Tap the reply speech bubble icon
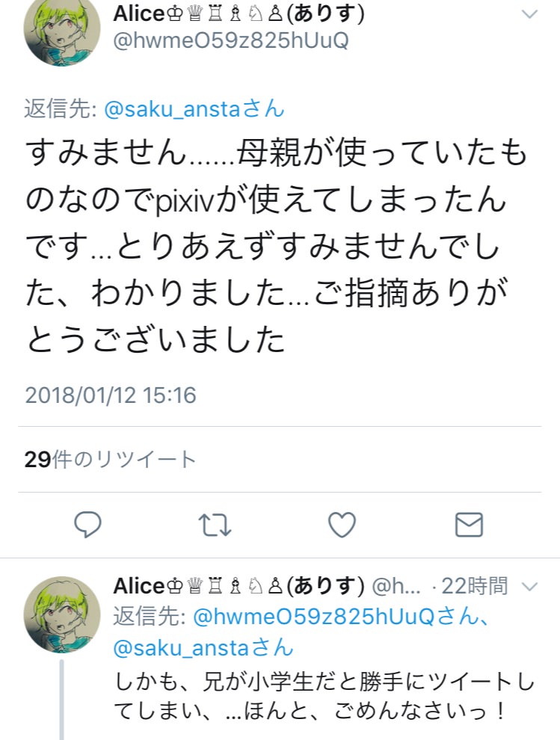Viewport: 560px width, 740px height. pos(87,524)
